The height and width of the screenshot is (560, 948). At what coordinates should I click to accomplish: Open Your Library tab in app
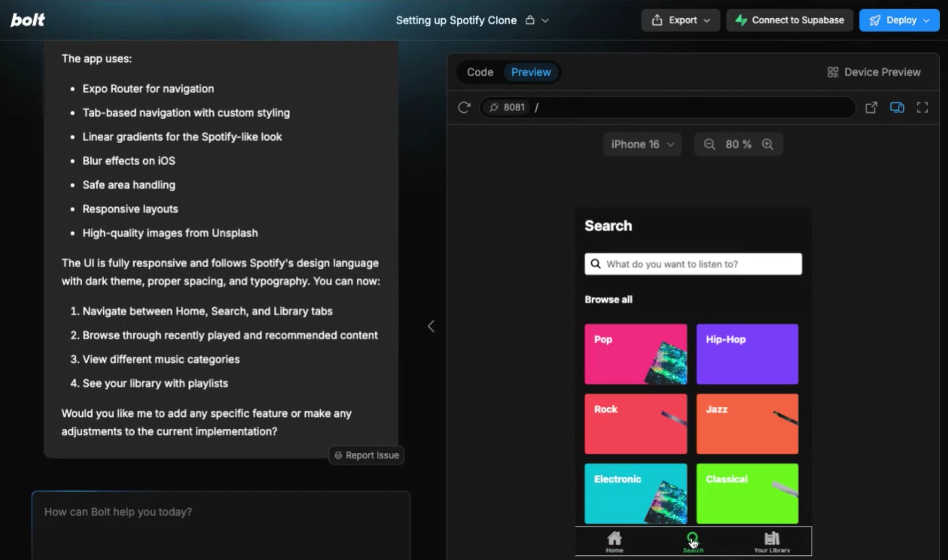(x=772, y=541)
